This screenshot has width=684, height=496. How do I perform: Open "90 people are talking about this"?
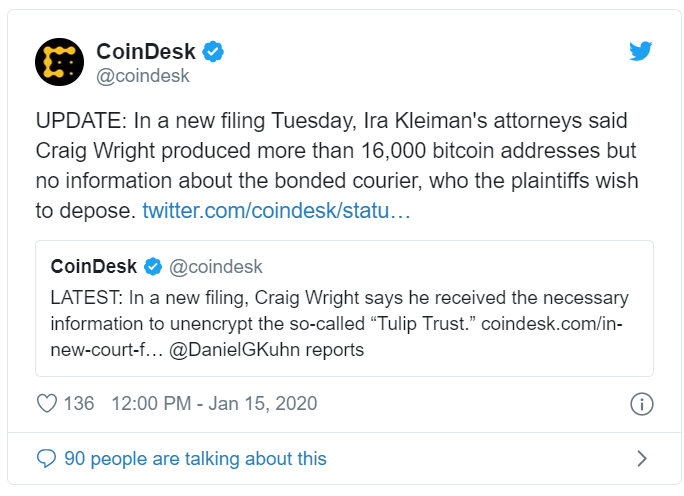tap(195, 459)
